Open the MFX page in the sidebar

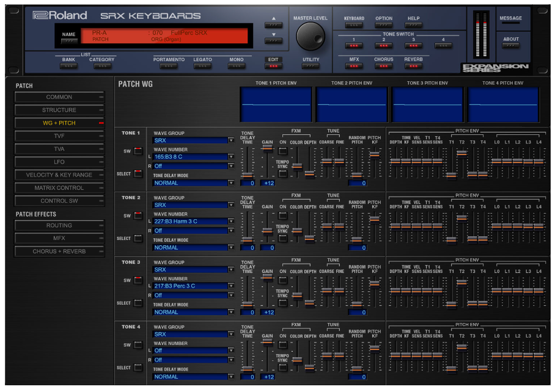pyautogui.click(x=59, y=239)
